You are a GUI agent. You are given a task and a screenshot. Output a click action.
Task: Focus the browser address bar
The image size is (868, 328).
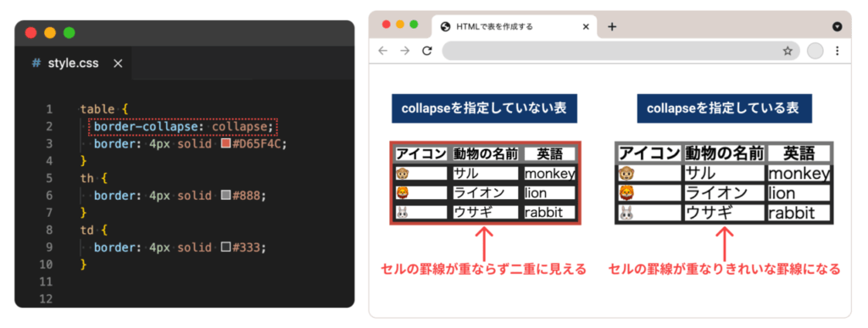(620, 51)
